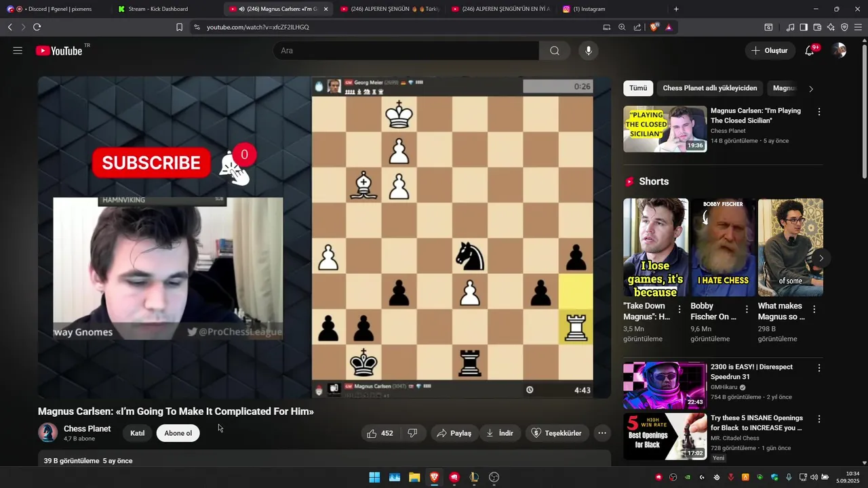Open the I HATE CHESS Shorts thumbnail
Viewport: 868px width, 488px height.
tap(723, 247)
